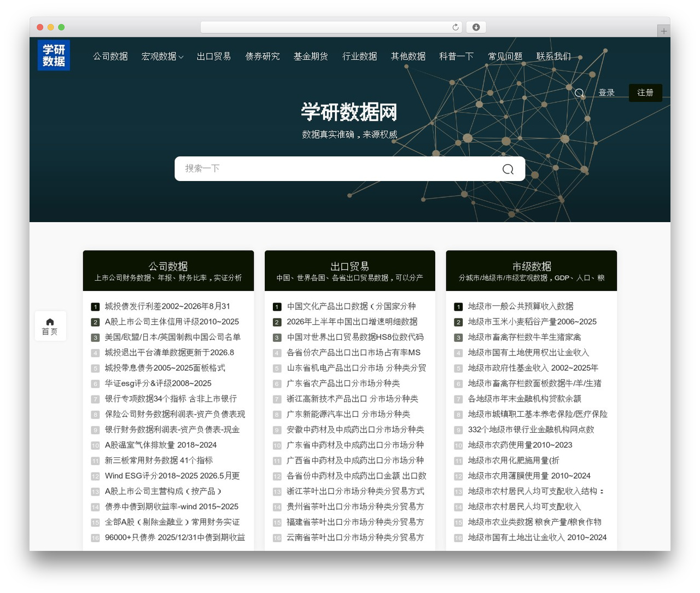Click the 注册 register button

point(645,93)
